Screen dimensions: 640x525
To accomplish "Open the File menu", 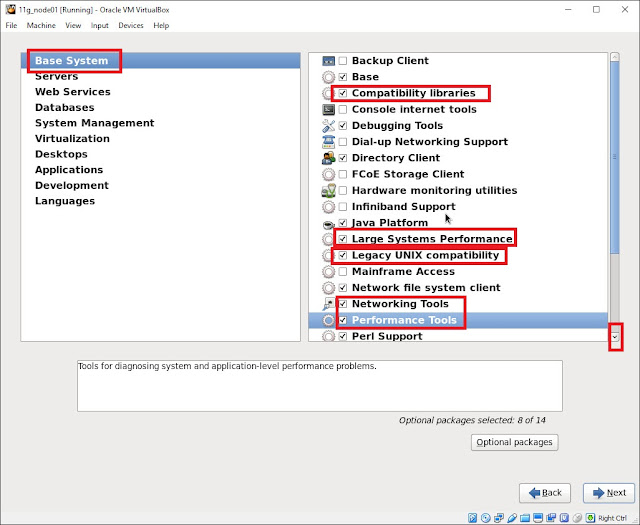I will point(11,25).
